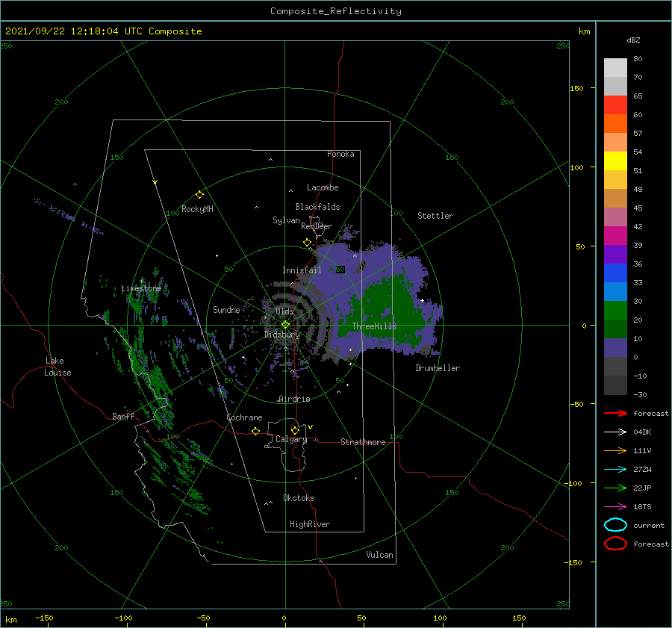Image resolution: width=672 pixels, height=628 pixels.
Task: Select the dark green 10–20 dBZ swatch
Action: click(615, 329)
